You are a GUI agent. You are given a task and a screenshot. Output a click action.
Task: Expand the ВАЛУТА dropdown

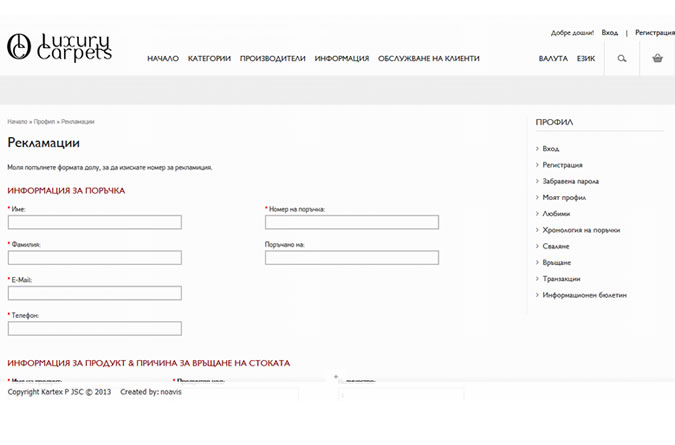click(x=553, y=59)
